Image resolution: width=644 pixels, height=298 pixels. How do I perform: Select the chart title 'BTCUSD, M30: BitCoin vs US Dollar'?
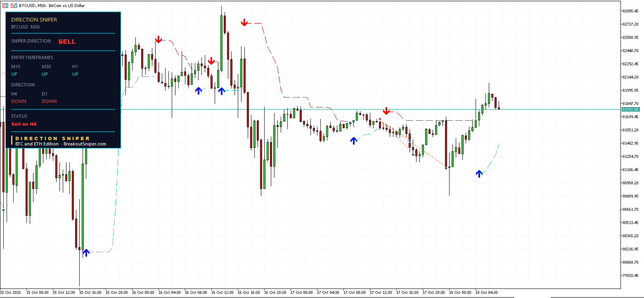[52, 6]
